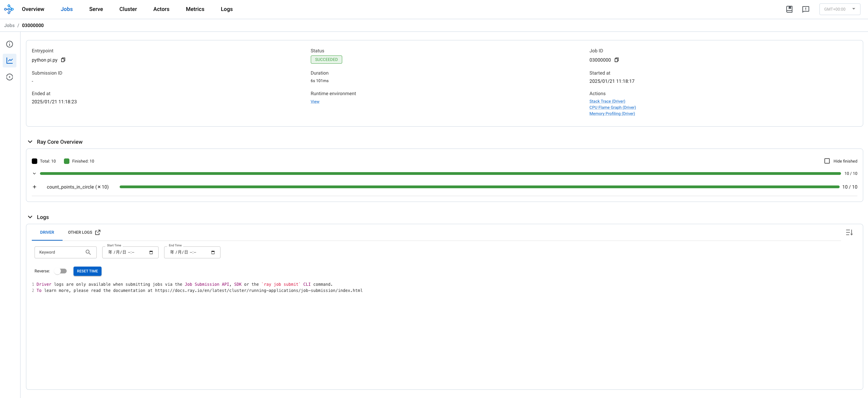
Task: Open CPU Flame Graph (Driver) link
Action: (612, 107)
